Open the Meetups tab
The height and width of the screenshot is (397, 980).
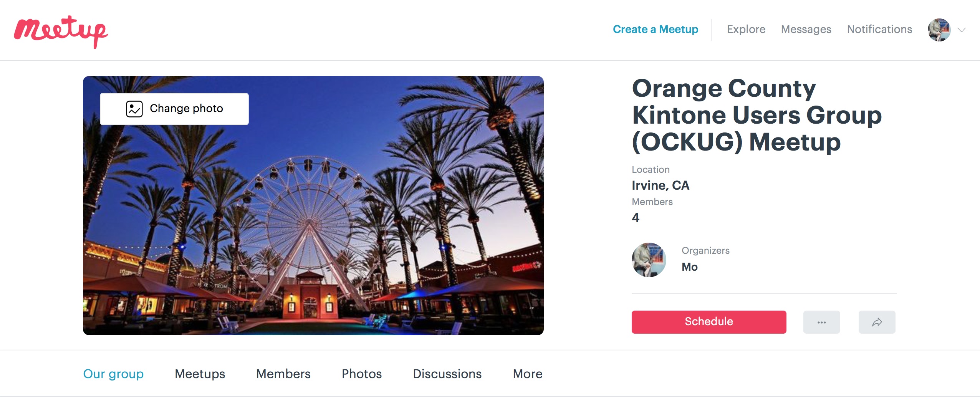coord(200,374)
